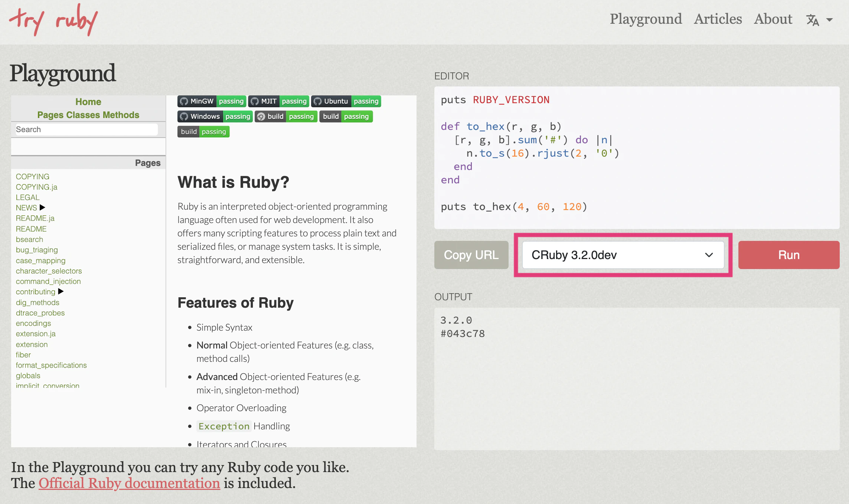Open the README page
Viewport: 849px width, 504px height.
[31, 229]
